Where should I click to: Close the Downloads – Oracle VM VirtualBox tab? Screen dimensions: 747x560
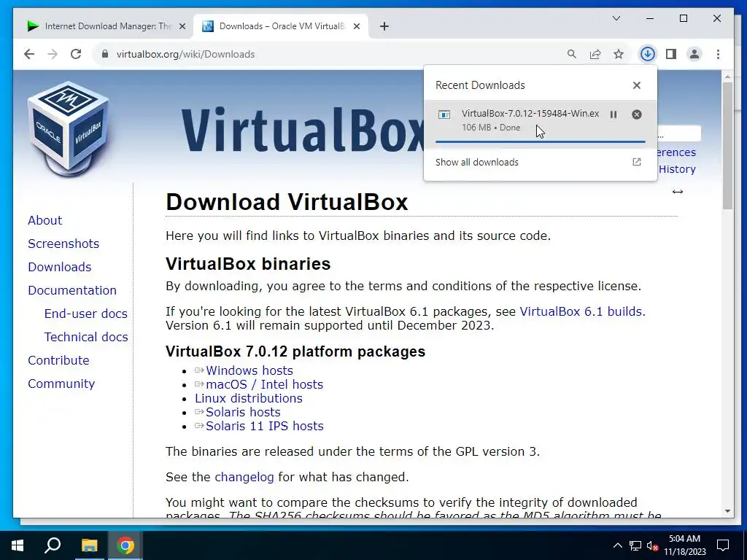[356, 26]
